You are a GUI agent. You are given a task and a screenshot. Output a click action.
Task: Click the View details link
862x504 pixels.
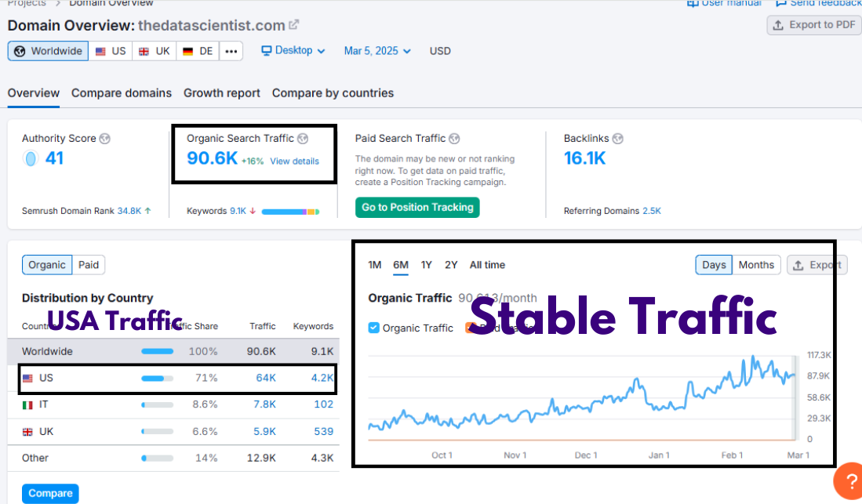[x=294, y=161]
